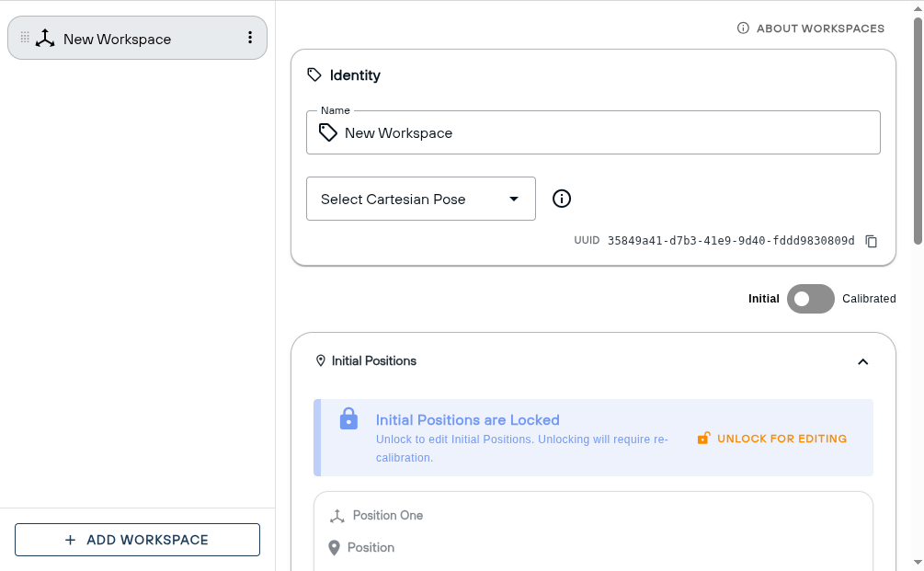This screenshot has width=924, height=571.
Task: Click the Identity section heading
Action: pyautogui.click(x=355, y=75)
